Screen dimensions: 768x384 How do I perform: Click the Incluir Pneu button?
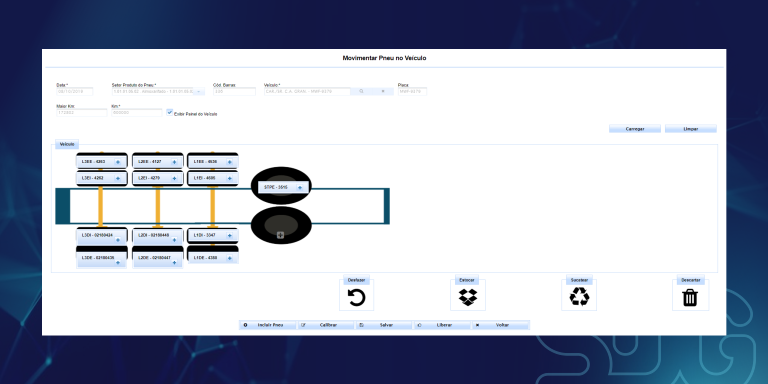click(268, 325)
